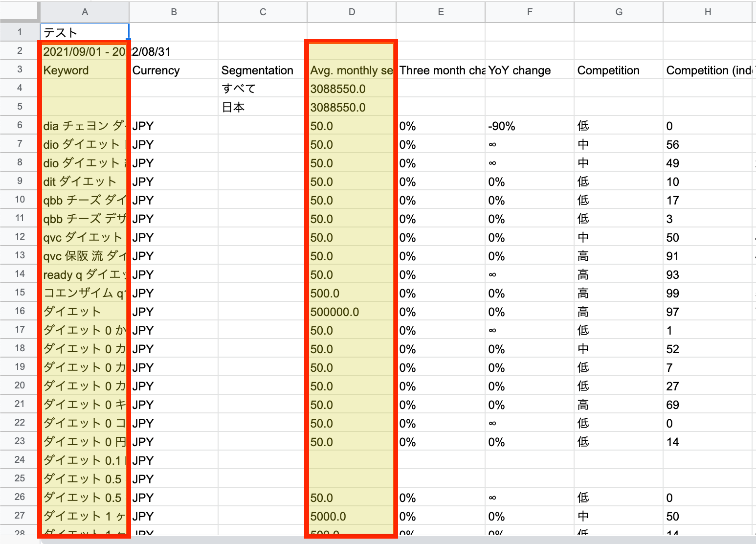
Task: Click the Competition (indexed) header cell
Action: tap(708, 70)
